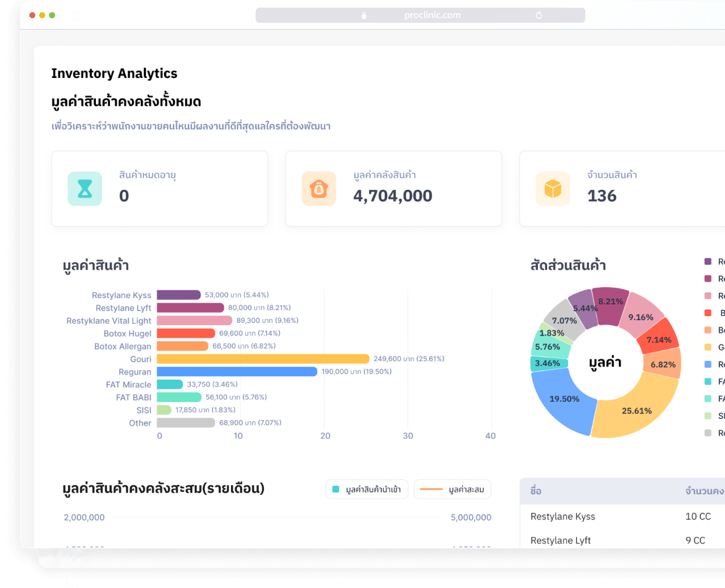725x588 pixels.
Task: Click the FAT Miracle axis label
Action: click(x=128, y=385)
